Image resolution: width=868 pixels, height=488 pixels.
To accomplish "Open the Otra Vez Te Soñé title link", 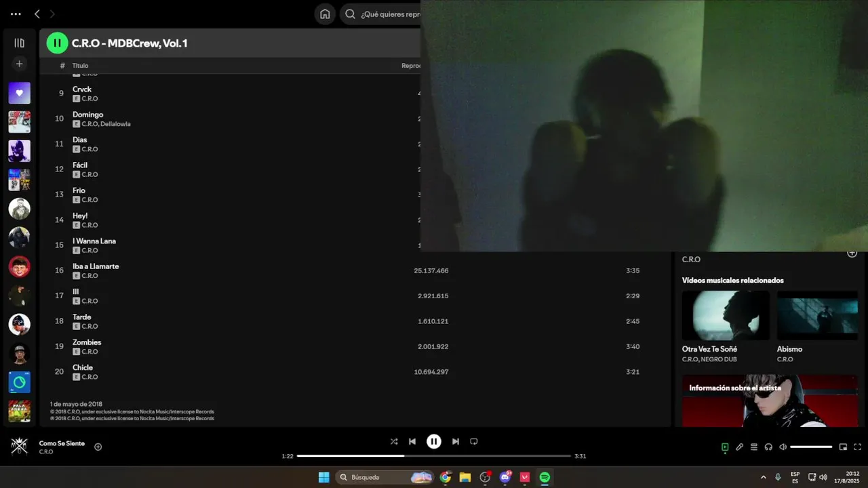I will (709, 349).
